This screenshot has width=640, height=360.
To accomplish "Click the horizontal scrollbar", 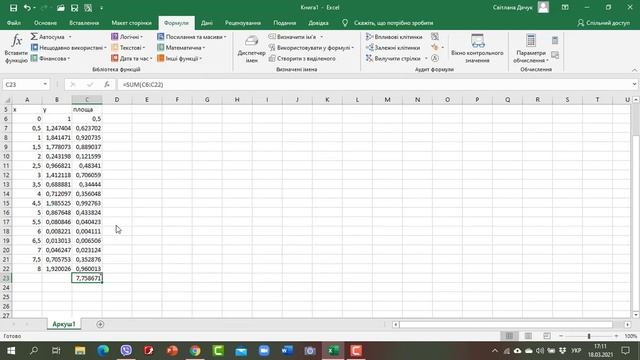I will 506,324.
